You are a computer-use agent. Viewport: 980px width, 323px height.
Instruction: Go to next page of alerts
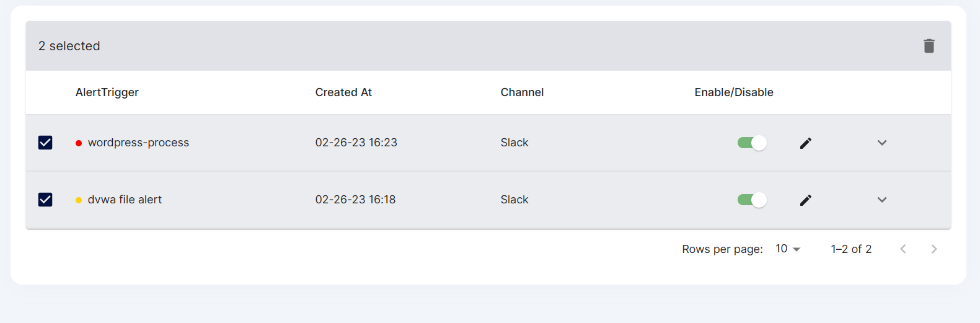(934, 249)
